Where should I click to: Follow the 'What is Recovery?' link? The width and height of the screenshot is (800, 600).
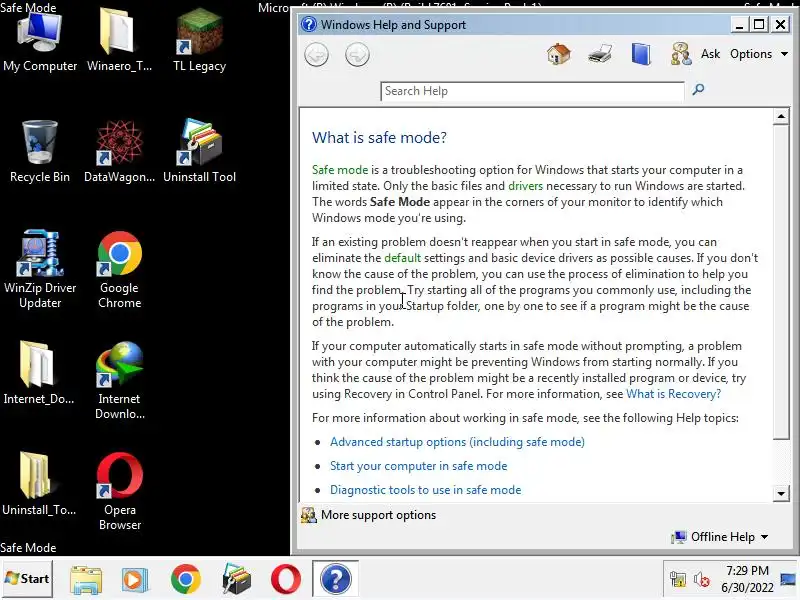click(673, 394)
